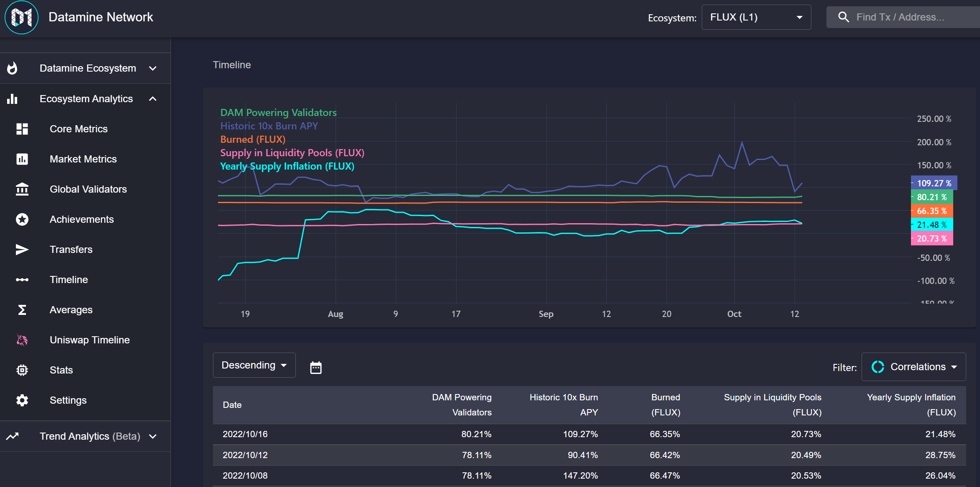Click the DAM Powering Validators column header
The image size is (980, 487).
(x=462, y=405)
